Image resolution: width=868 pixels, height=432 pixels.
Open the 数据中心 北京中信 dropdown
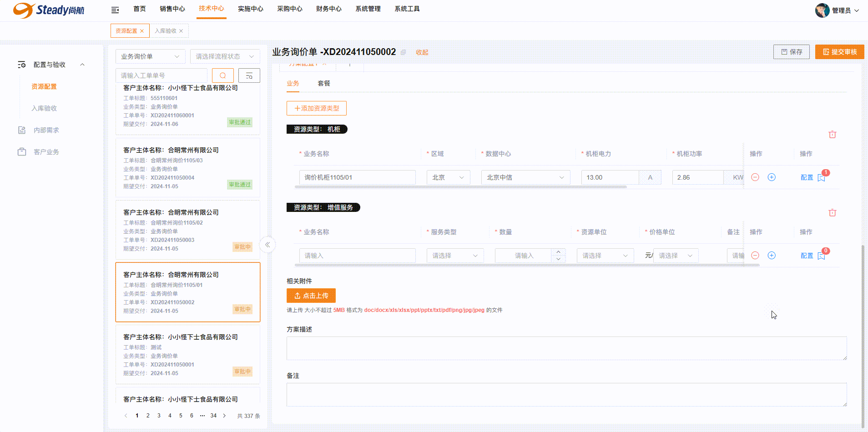pyautogui.click(x=525, y=177)
